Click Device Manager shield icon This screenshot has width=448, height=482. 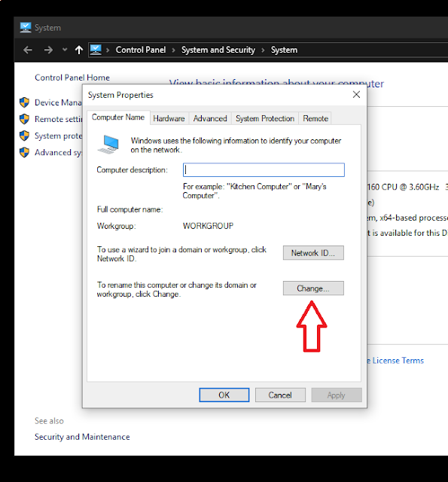pyautogui.click(x=24, y=102)
